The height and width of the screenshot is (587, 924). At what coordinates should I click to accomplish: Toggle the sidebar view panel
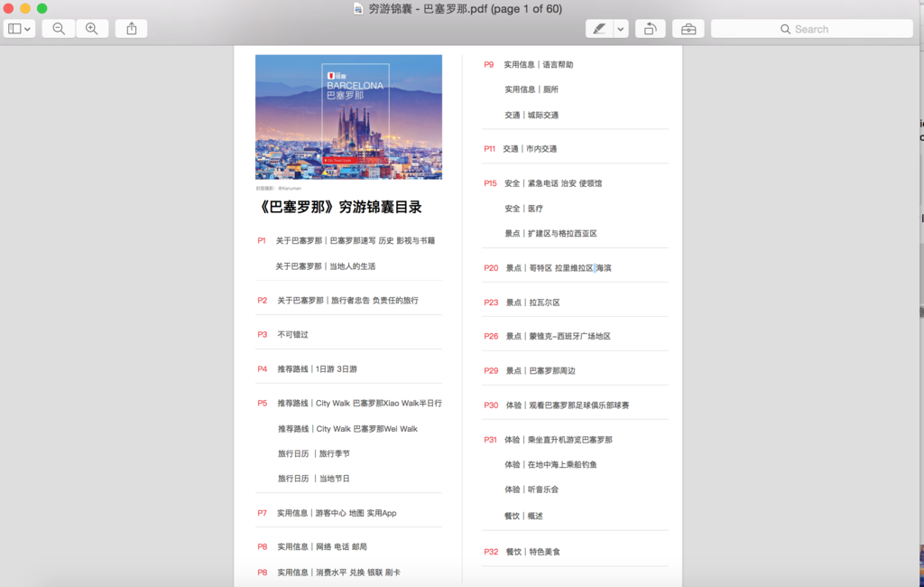pyautogui.click(x=14, y=28)
